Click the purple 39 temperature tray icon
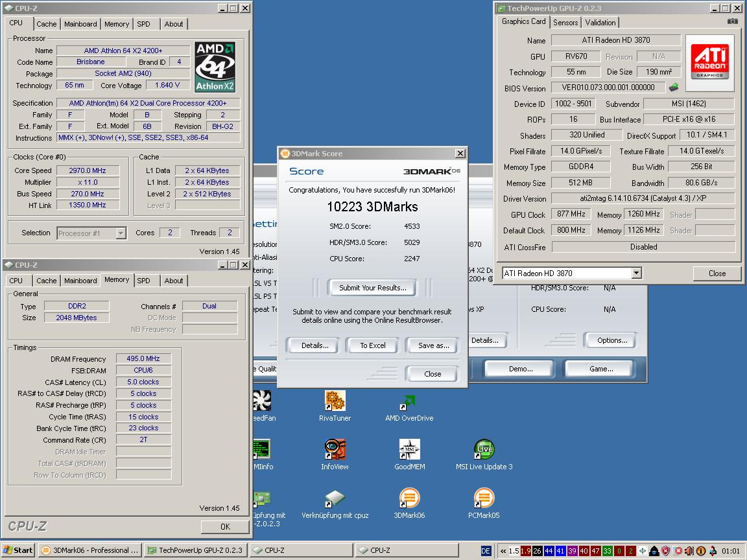747x560 pixels. click(x=572, y=551)
